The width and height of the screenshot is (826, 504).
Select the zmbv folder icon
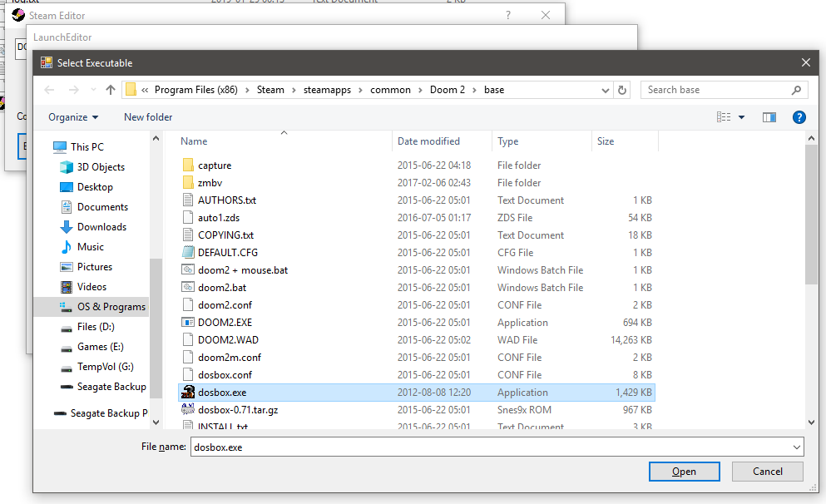coord(188,183)
